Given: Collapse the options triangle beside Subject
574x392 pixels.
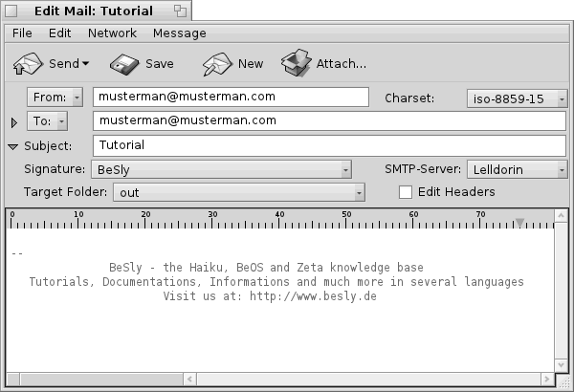Looking at the screenshot, I should 13,146.
